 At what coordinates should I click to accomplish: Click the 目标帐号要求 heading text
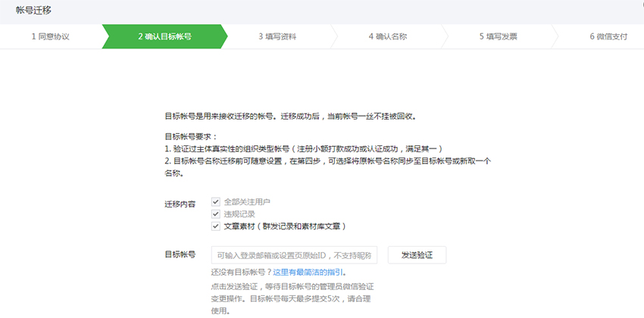click(191, 137)
